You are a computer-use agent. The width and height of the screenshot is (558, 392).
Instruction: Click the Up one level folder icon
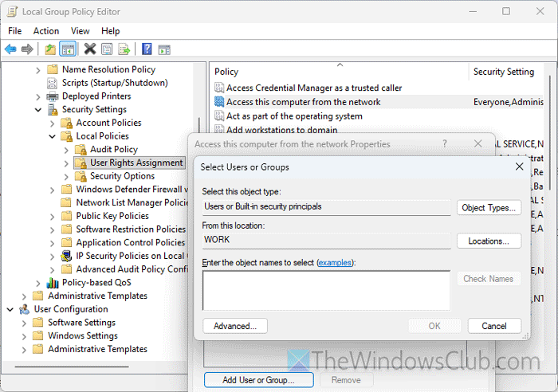[x=50, y=49]
